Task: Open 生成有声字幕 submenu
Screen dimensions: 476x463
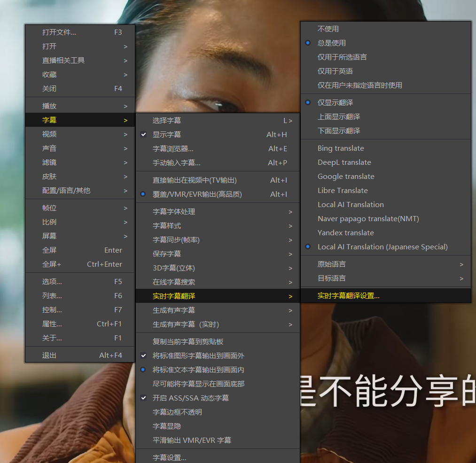Action: tap(218, 310)
